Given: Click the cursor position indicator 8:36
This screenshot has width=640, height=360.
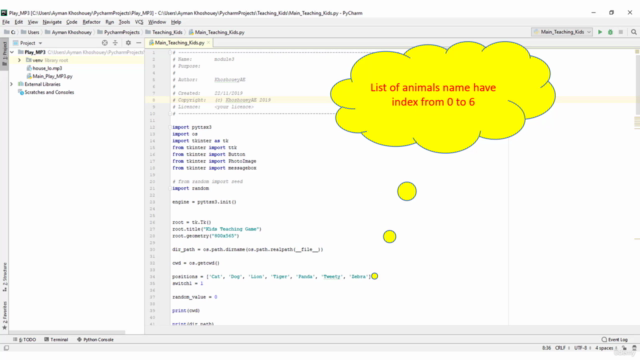Looking at the screenshot, I should coord(546,348).
